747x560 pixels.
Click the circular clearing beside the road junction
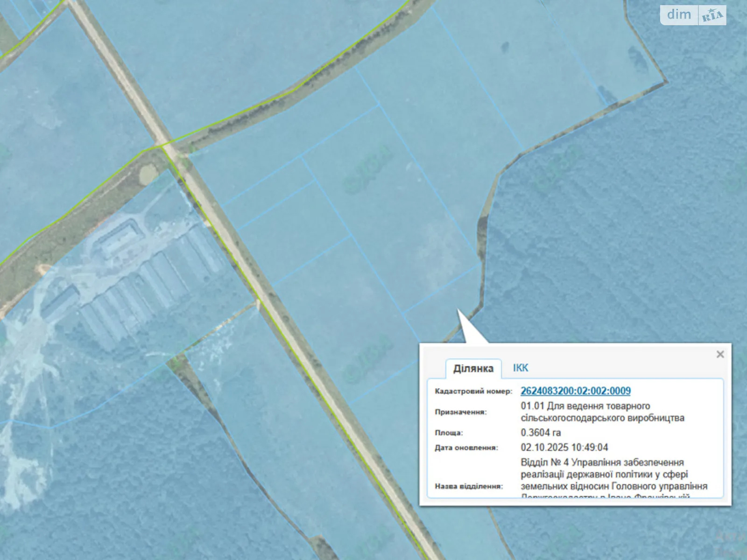tap(148, 174)
